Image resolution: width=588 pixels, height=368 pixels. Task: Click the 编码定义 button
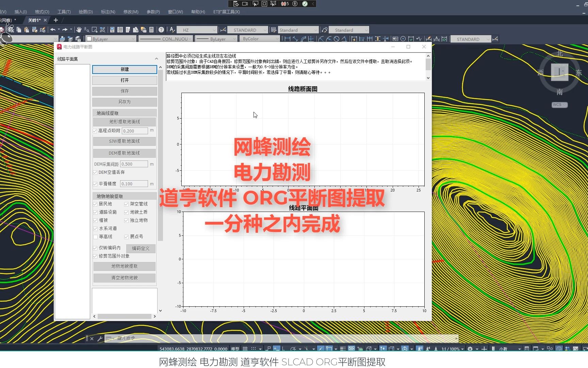coord(141,248)
